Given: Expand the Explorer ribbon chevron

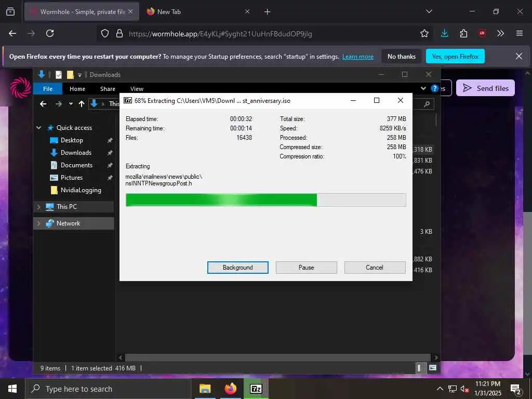Looking at the screenshot, I should coord(423,88).
